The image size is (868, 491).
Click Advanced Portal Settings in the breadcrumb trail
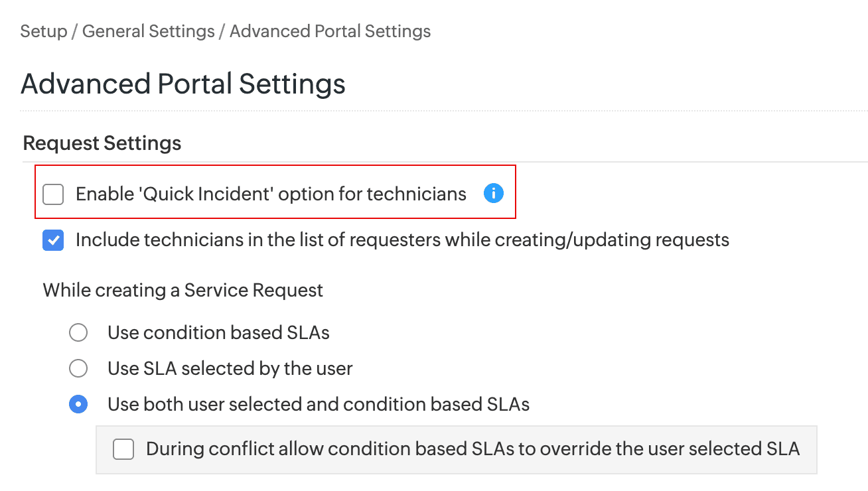(330, 31)
